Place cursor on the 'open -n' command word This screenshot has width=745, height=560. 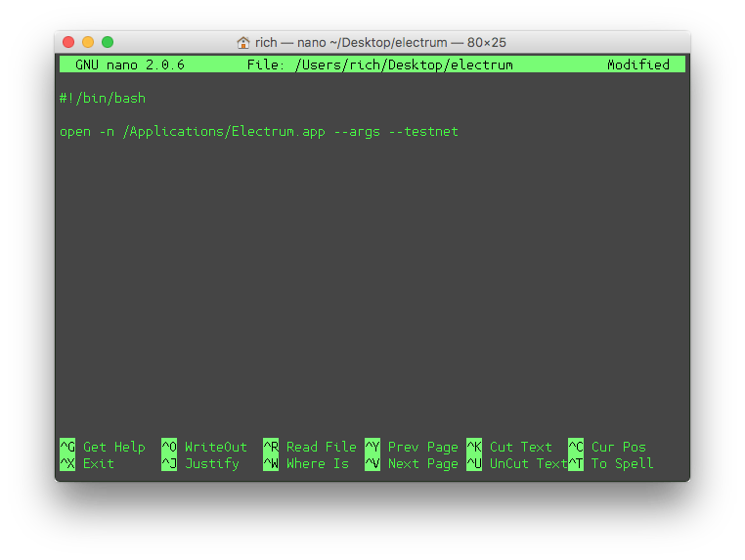point(87,132)
